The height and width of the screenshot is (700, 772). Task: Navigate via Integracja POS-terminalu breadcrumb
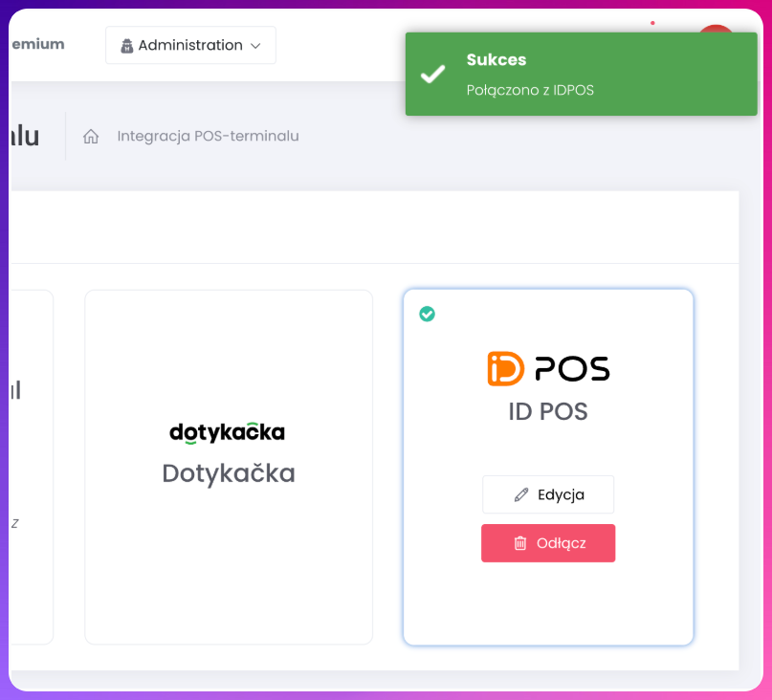click(x=207, y=136)
